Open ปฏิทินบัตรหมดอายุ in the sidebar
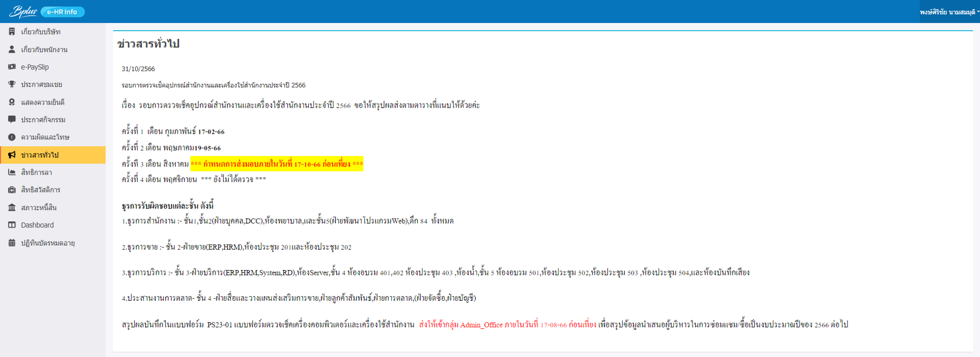 point(53,243)
